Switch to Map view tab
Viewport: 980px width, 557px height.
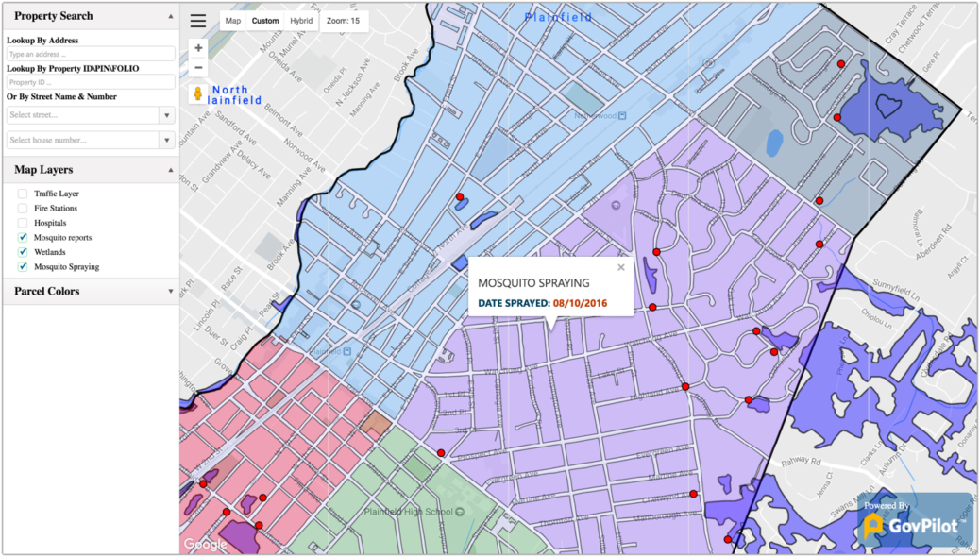233,21
